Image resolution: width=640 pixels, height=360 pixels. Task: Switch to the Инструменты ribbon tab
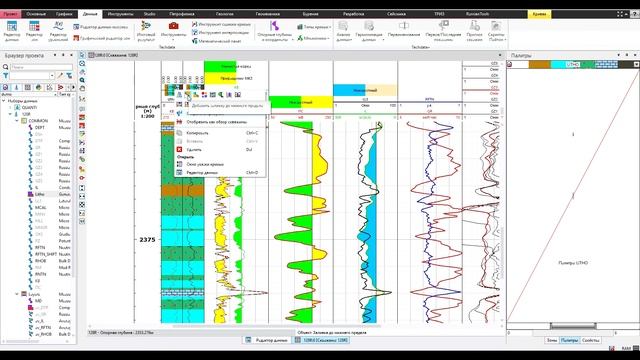(120, 14)
